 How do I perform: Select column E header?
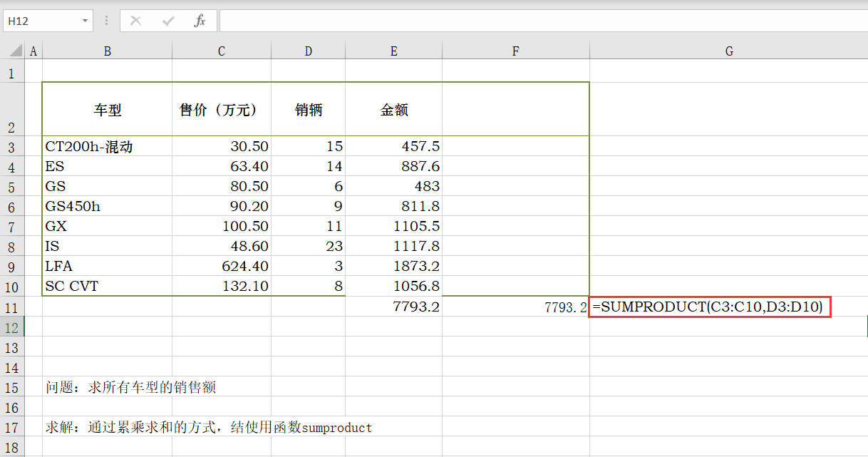(x=393, y=51)
